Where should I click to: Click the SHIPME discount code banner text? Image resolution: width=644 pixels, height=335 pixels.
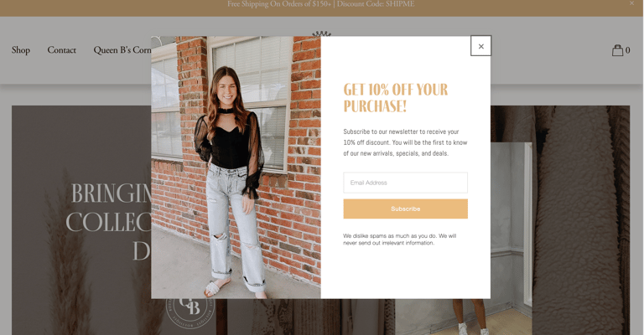point(321,4)
